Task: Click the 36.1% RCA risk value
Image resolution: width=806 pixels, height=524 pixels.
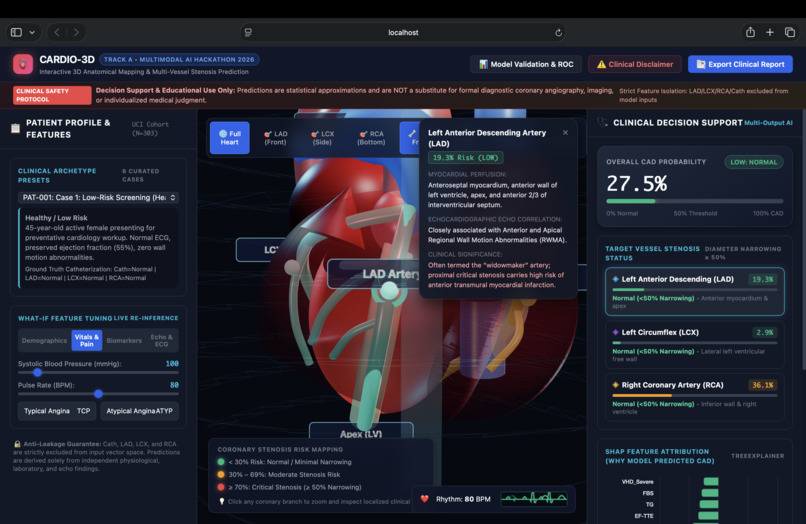Action: pyautogui.click(x=763, y=385)
